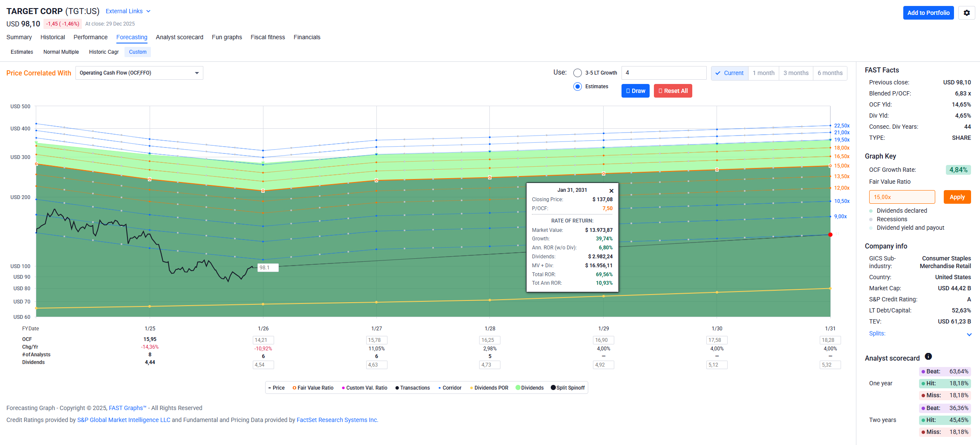Open the settings gear icon

[x=966, y=13]
